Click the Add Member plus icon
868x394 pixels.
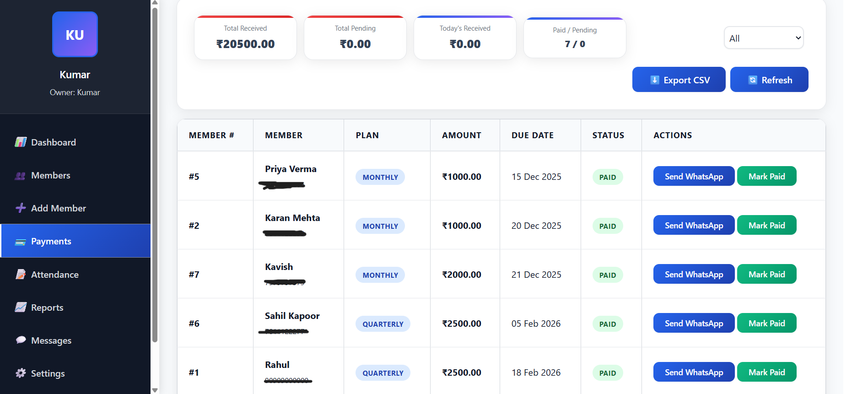pos(21,208)
